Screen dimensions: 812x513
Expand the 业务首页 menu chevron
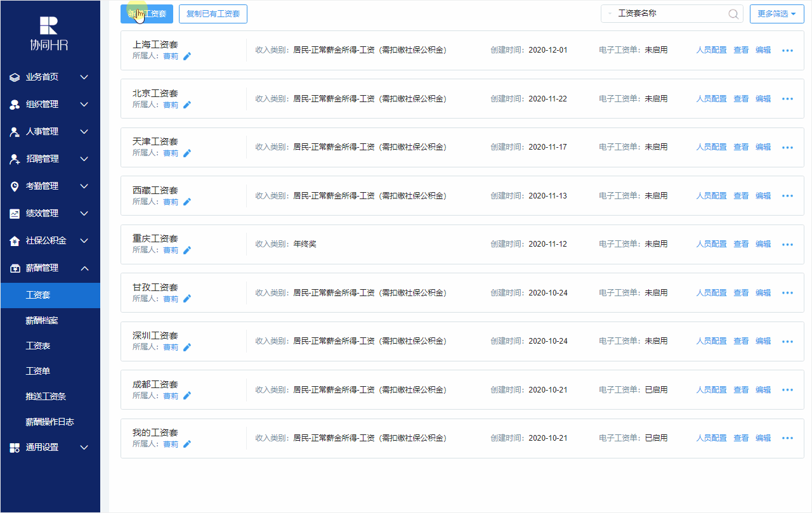click(x=84, y=77)
